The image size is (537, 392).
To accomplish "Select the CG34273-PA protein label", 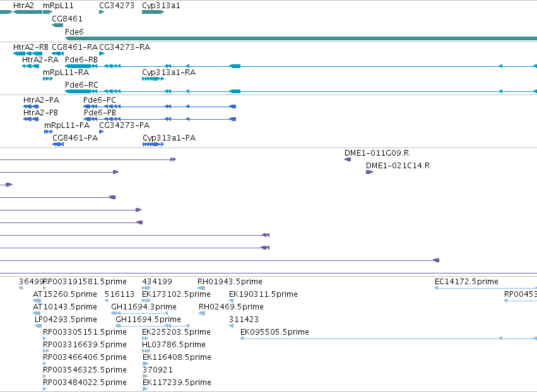I will tap(124, 125).
